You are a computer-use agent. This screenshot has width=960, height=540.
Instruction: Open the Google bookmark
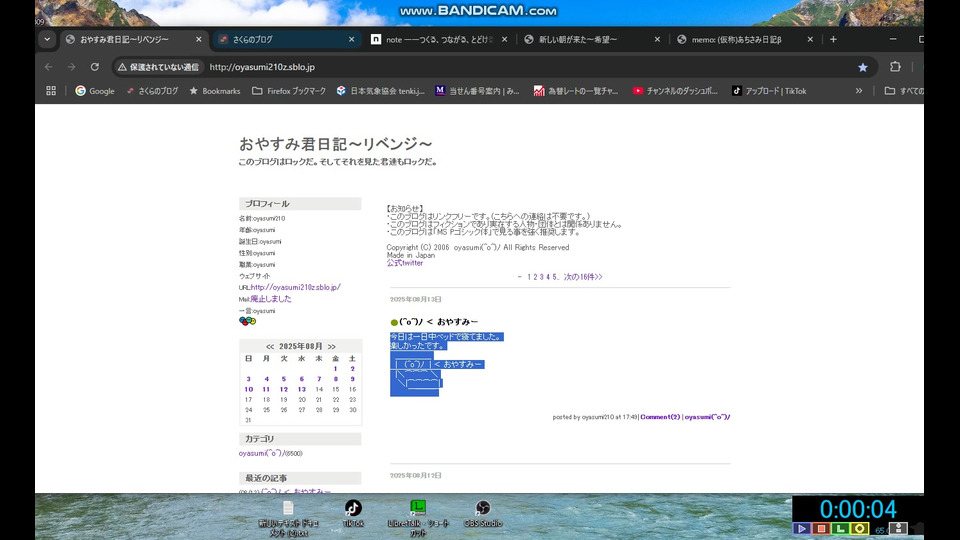pyautogui.click(x=95, y=91)
